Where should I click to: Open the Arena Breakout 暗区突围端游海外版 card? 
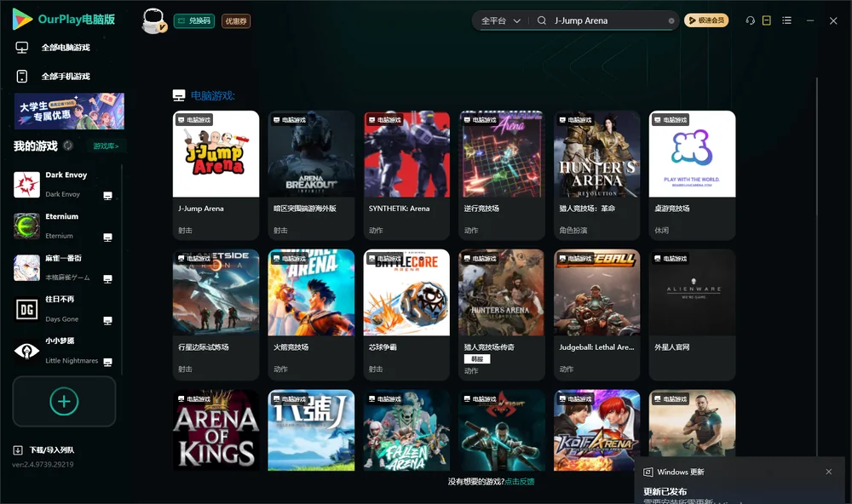[311, 175]
